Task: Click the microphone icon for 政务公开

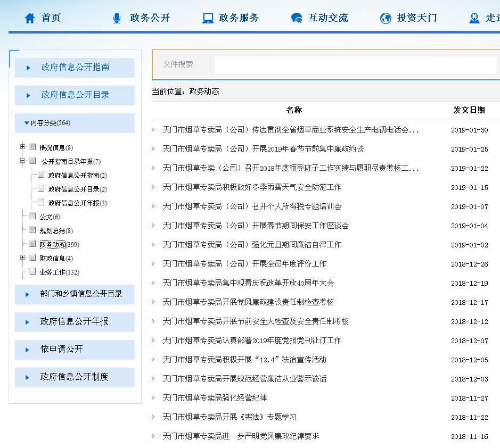Action: [x=117, y=18]
